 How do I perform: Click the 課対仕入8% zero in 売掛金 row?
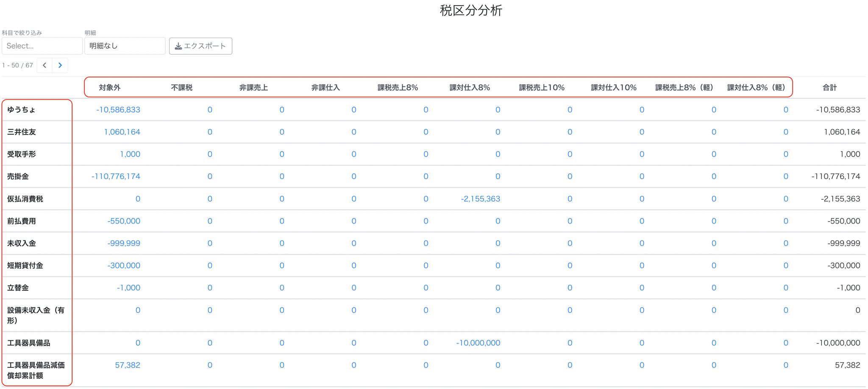point(498,177)
